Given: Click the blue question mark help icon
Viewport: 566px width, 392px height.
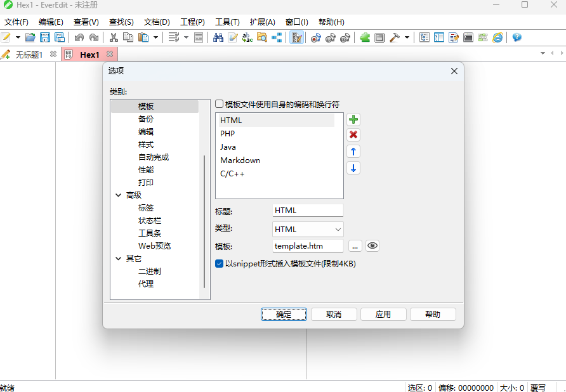Looking at the screenshot, I should point(516,37).
